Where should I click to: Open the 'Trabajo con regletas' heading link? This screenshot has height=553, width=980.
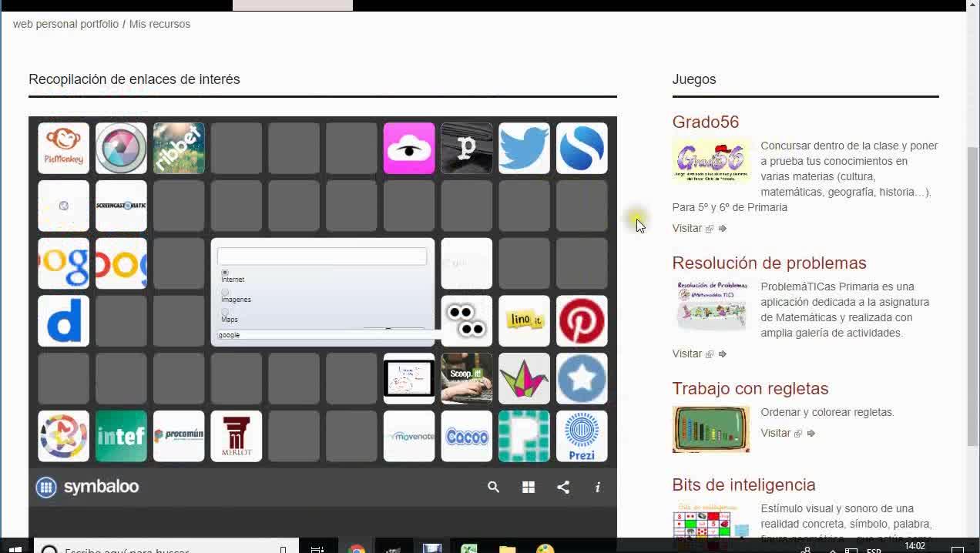(x=750, y=388)
